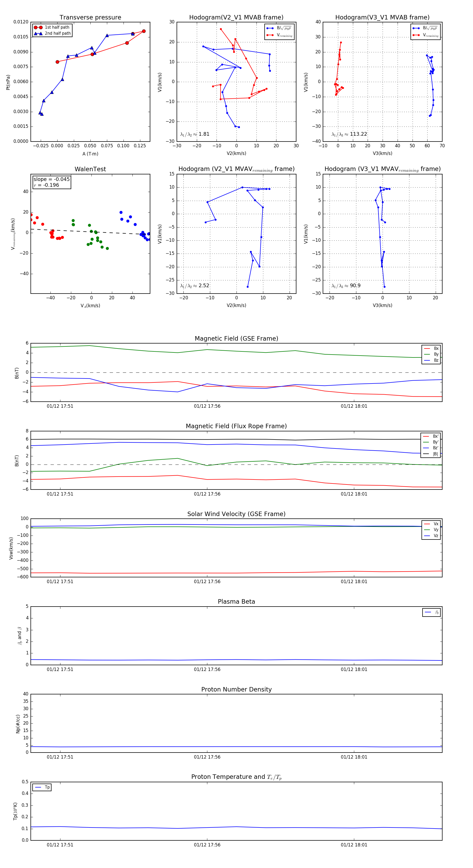Click the Bz legend entry in GSE field plot

pyautogui.click(x=431, y=360)
